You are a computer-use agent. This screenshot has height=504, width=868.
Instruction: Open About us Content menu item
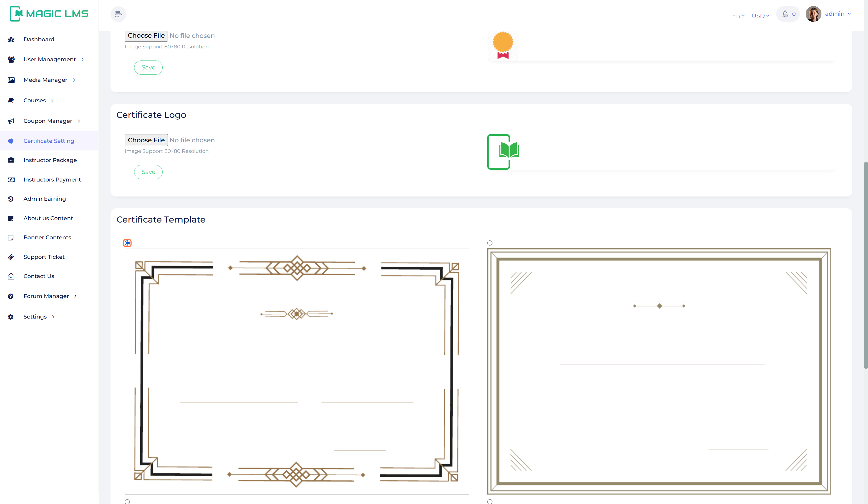49,218
